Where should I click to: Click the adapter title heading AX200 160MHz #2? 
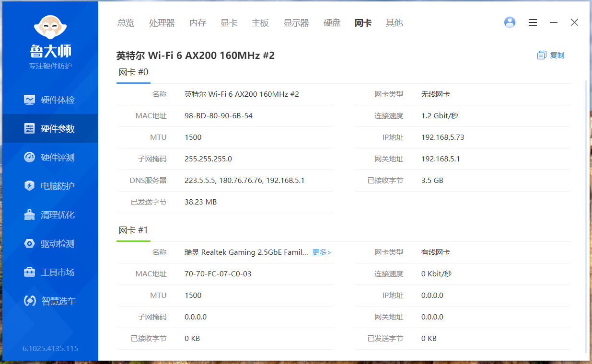196,55
